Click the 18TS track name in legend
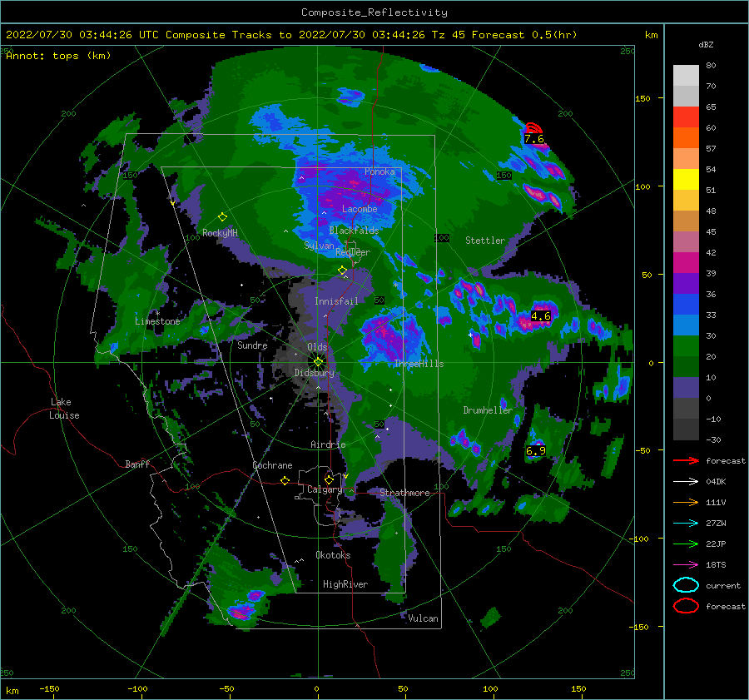This screenshot has height=700, width=749. 716,565
